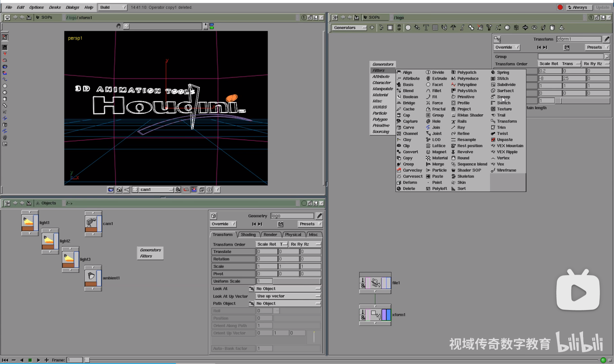Viewport: 614px width, 364px height.
Task: Toggle the blue-green layout indicator above viewport
Action: click(x=212, y=26)
